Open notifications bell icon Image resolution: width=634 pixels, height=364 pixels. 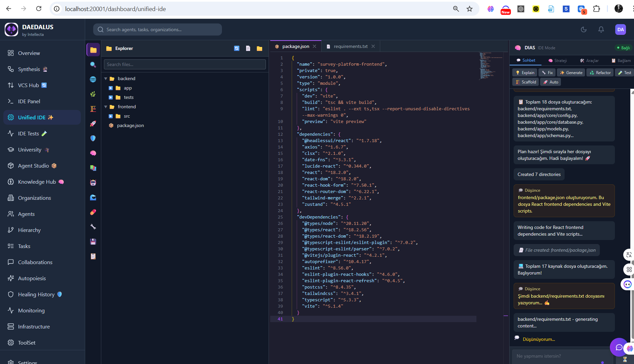coord(601,29)
